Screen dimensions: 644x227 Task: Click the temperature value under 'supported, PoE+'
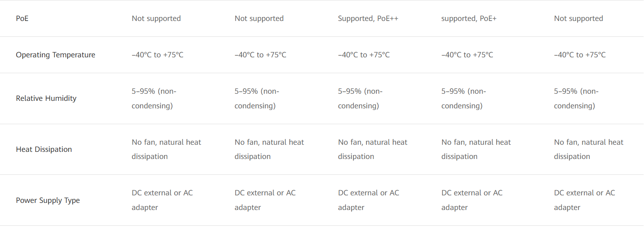coord(467,55)
